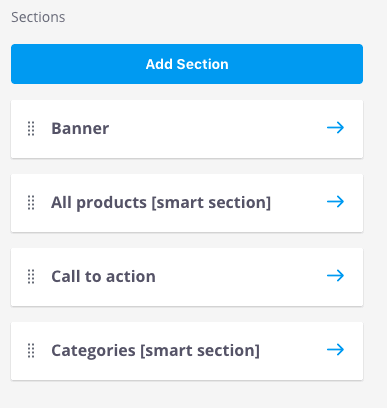Click the Sections panel heading
The width and height of the screenshot is (387, 408).
[38, 17]
